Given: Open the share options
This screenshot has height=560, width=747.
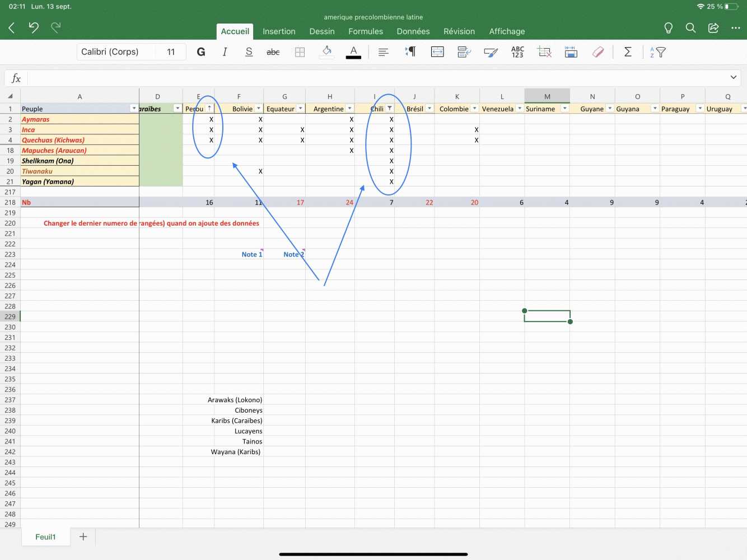Looking at the screenshot, I should pyautogui.click(x=713, y=28).
